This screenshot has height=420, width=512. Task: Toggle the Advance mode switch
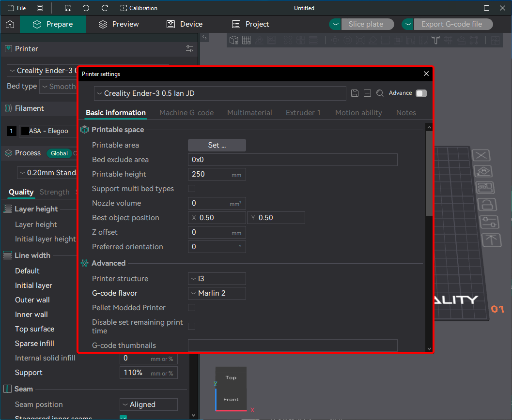click(421, 93)
